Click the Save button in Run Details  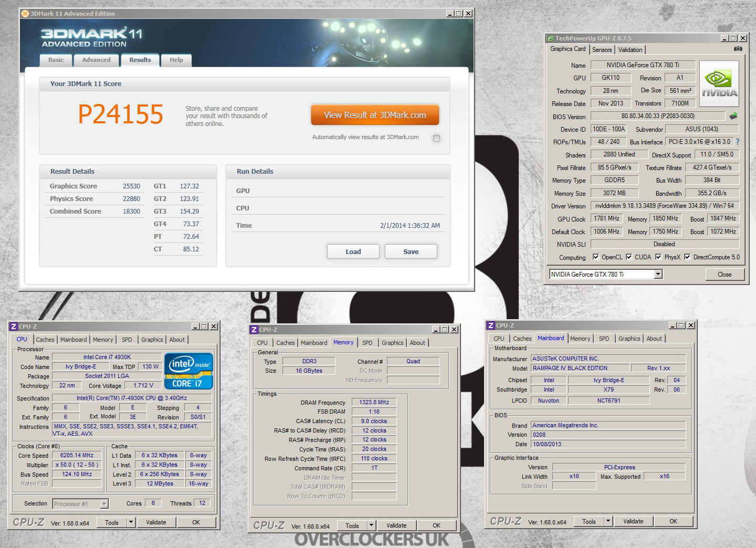click(x=411, y=252)
